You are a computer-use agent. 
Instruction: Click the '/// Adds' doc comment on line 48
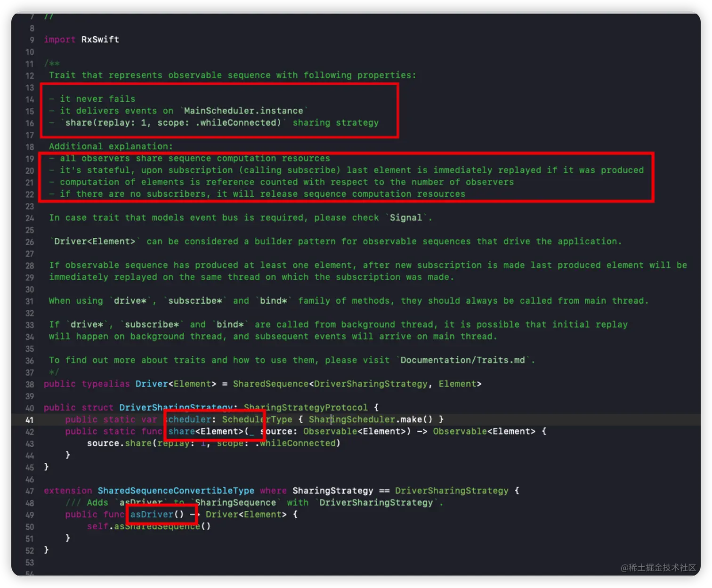click(x=87, y=503)
